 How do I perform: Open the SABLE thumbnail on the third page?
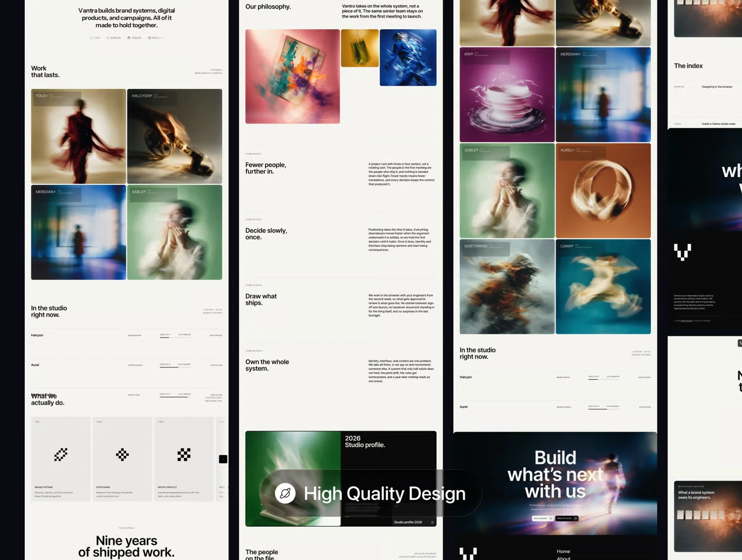coord(507,191)
